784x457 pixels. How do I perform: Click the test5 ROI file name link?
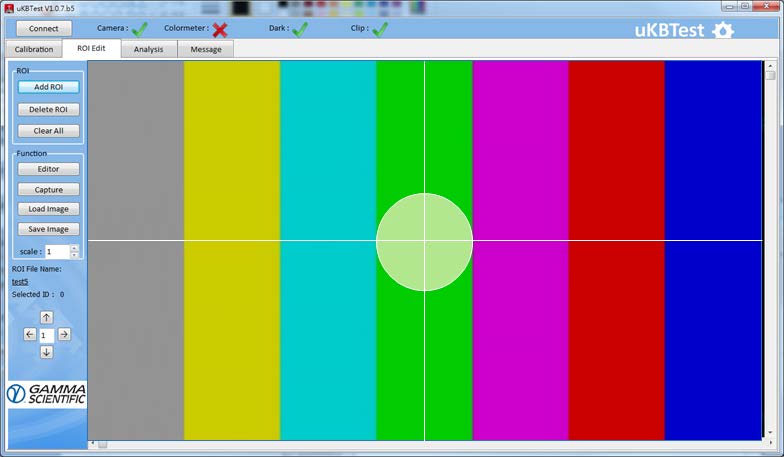click(20, 282)
